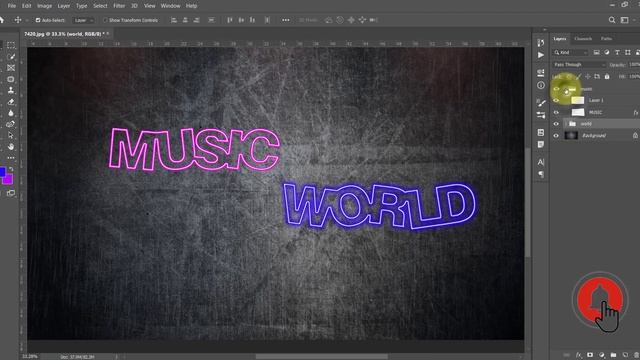Expand the world group folder
640x360 pixels.
tap(566, 124)
